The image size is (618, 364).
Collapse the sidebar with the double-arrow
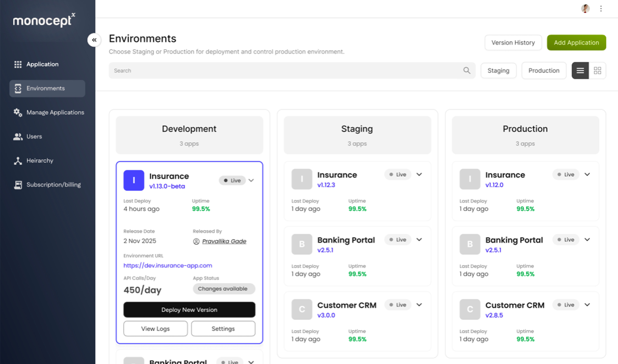[x=94, y=40]
